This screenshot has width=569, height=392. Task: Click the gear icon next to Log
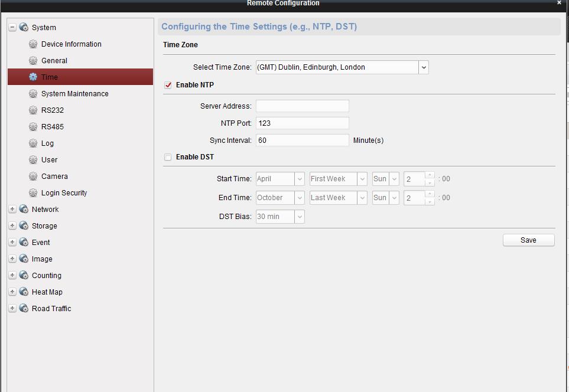point(33,143)
